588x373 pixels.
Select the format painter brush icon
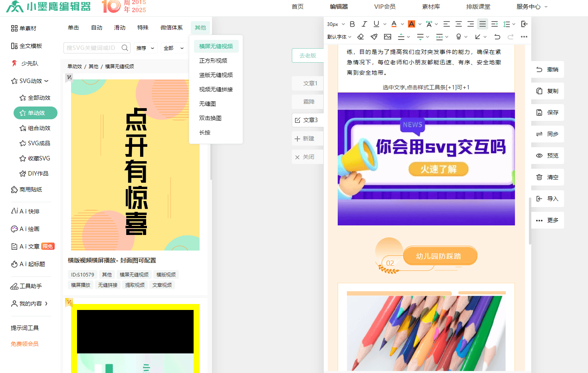click(x=374, y=37)
